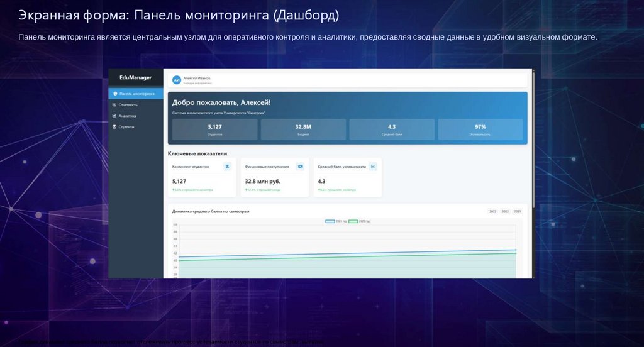
Task: Open the Отчетность sidebar item
Action: (136, 105)
